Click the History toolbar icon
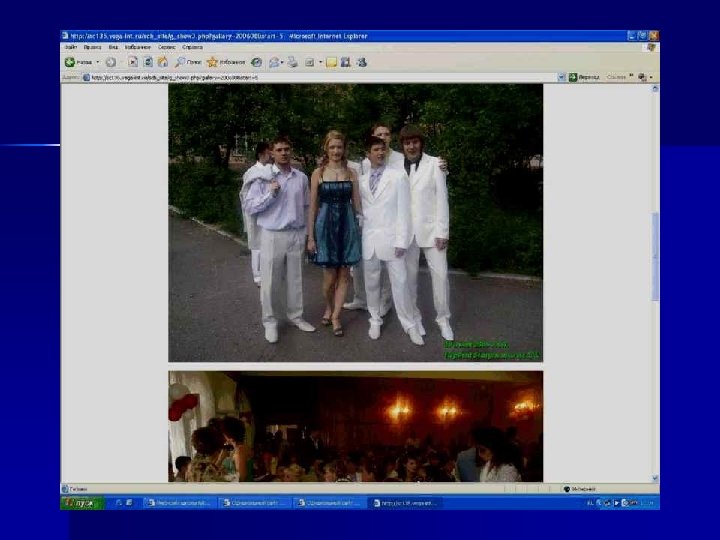 pyautogui.click(x=256, y=62)
